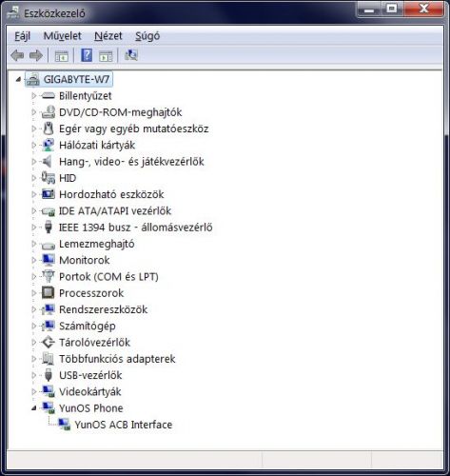450x476 pixels.
Task: Close the Eszközkezelő window
Action: point(423,9)
